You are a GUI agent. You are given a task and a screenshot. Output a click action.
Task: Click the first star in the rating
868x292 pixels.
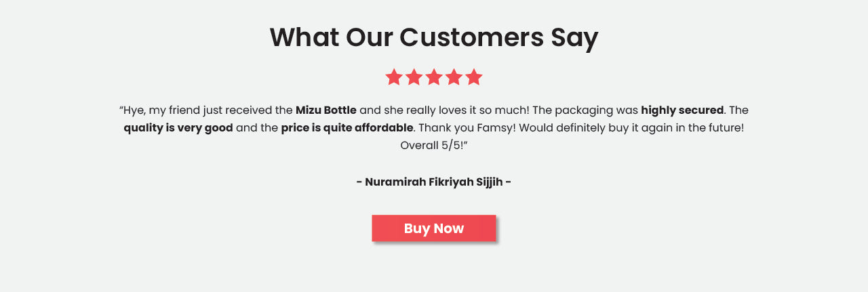[394, 77]
